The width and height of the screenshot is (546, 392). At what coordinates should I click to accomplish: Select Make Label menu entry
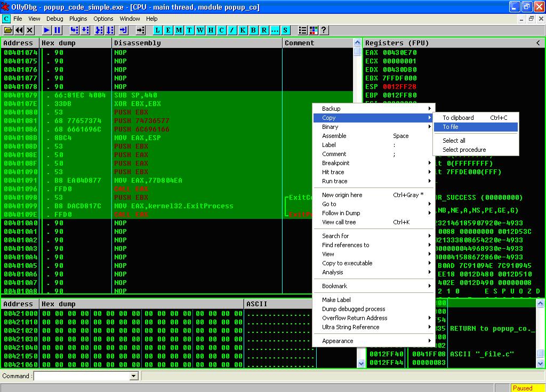click(373, 300)
